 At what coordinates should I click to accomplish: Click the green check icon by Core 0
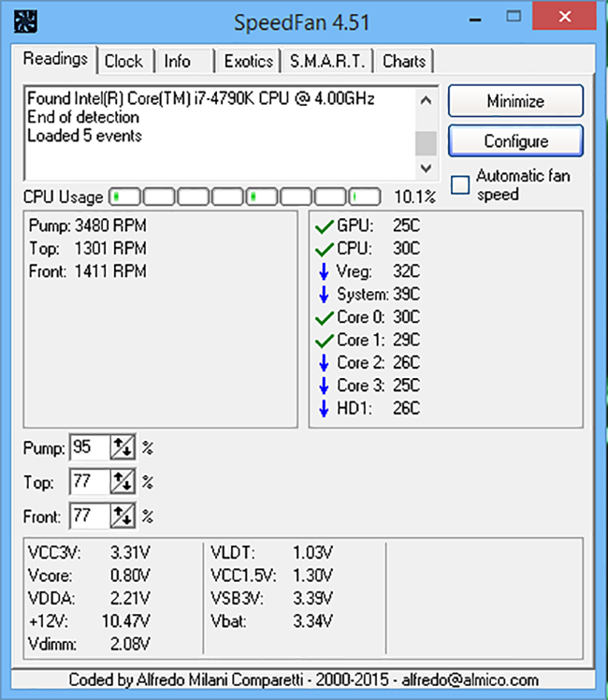(x=325, y=318)
